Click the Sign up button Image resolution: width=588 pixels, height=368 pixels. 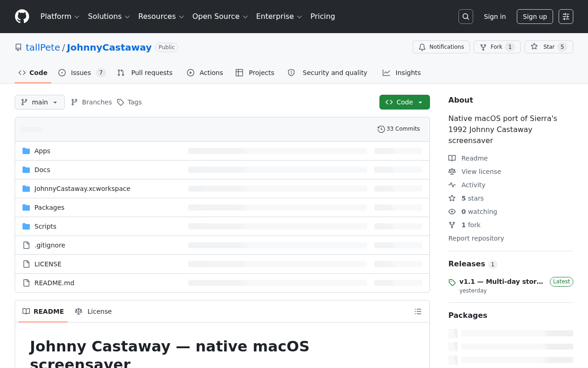(x=535, y=17)
